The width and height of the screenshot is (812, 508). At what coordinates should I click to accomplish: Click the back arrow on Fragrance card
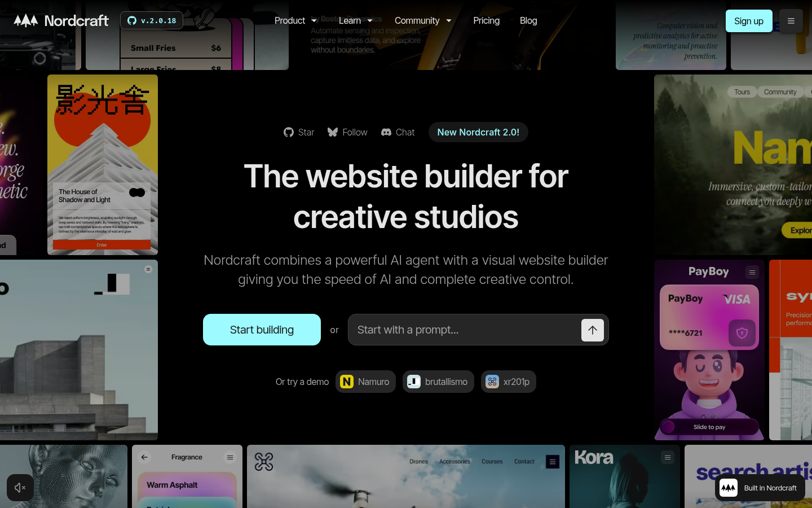[144, 457]
